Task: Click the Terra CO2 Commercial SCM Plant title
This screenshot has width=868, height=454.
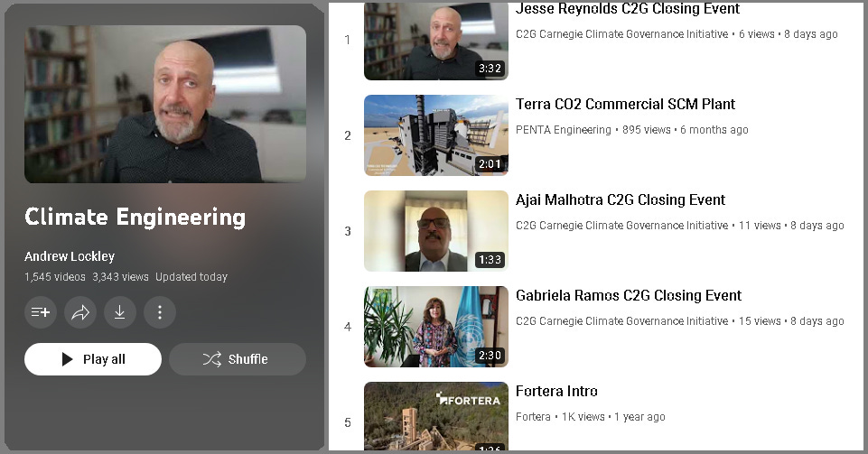Action: [626, 104]
